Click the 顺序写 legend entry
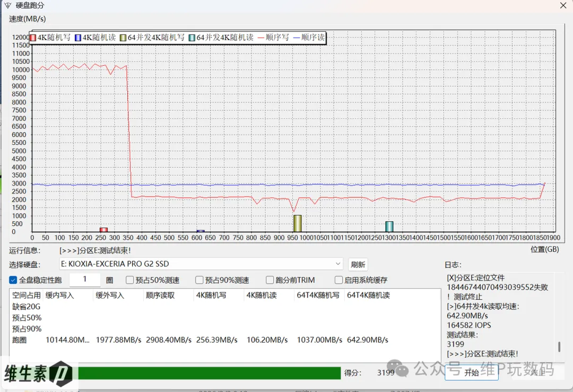 tap(273, 37)
